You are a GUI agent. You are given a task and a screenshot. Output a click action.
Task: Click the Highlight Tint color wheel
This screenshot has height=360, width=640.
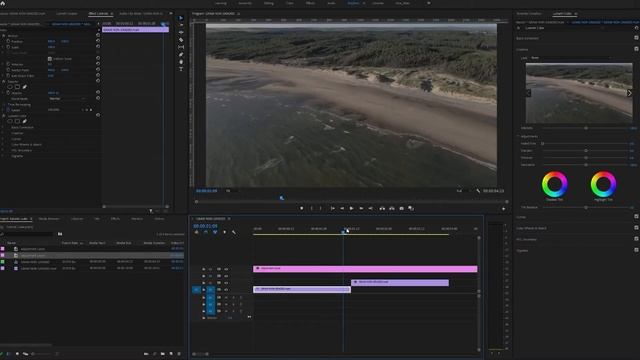pos(603,184)
